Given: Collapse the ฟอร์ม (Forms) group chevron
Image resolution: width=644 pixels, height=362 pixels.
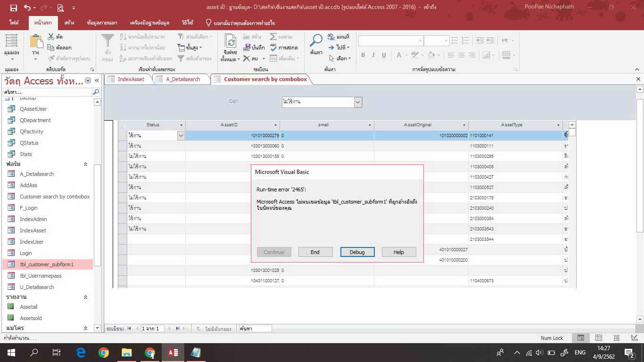Looking at the screenshot, I should [85, 164].
